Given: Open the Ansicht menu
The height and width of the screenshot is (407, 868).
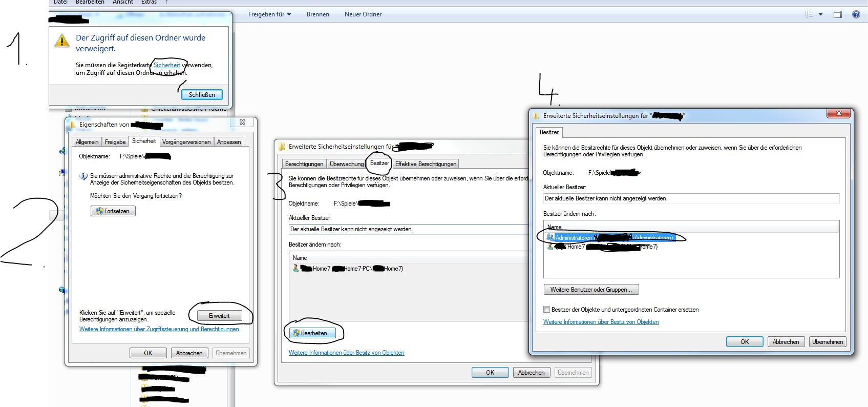Looking at the screenshot, I should (x=123, y=2).
